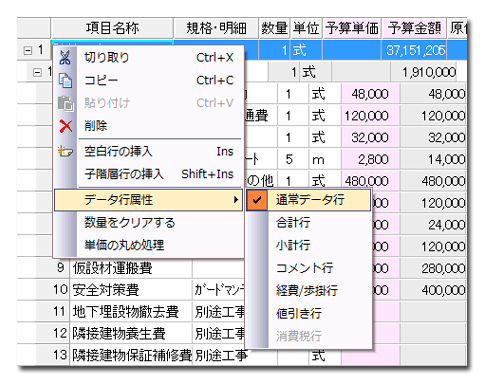Choose 単価の丸め処理 option

tap(148, 245)
